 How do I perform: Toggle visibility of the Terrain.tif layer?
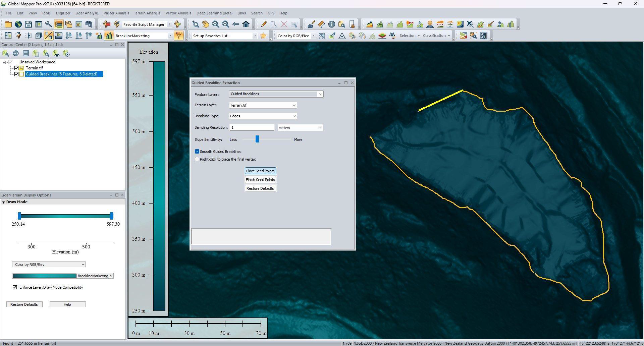(16, 68)
